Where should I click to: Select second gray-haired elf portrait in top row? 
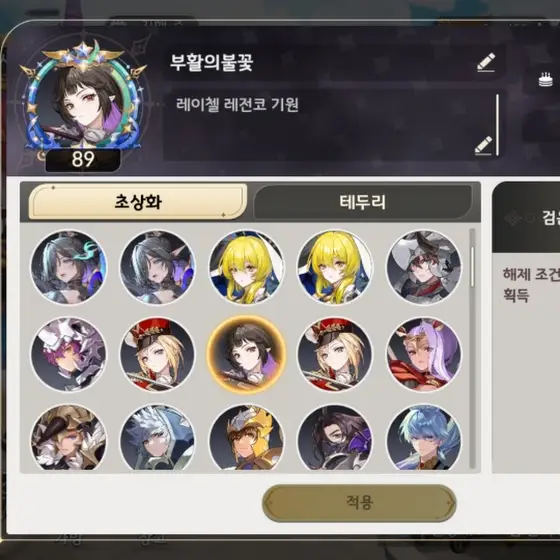pyautogui.click(x=157, y=267)
